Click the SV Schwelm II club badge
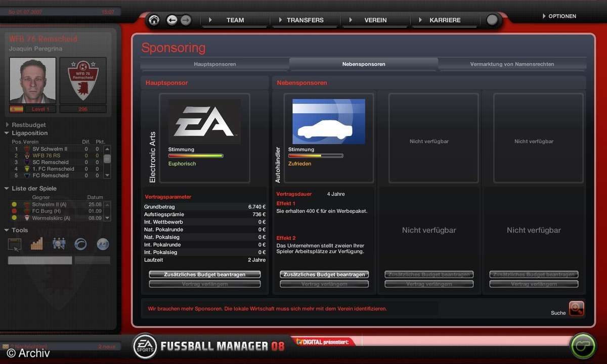This screenshot has width=607, height=364. [27, 149]
